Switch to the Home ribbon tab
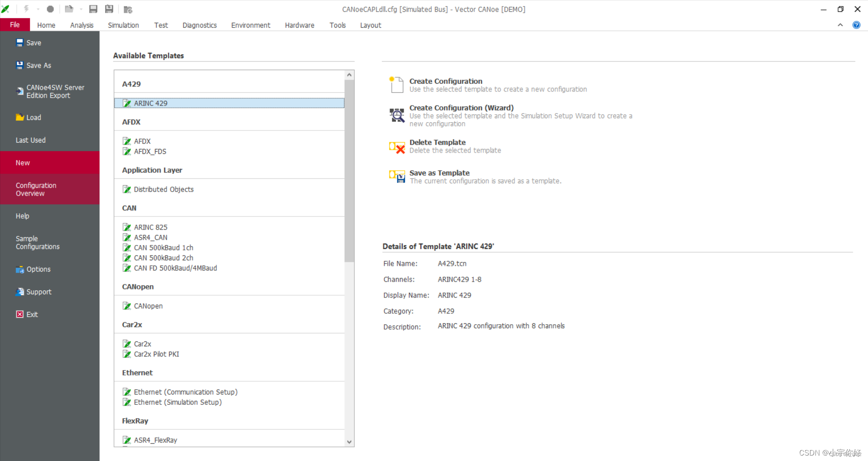Screen dimensions: 868x461 coord(46,25)
